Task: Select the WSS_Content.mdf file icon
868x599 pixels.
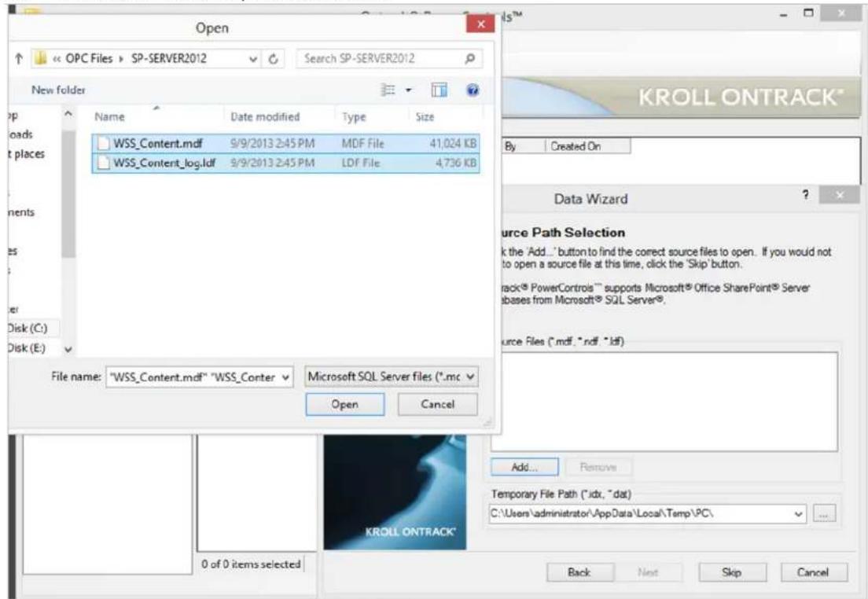Action: tap(103, 143)
